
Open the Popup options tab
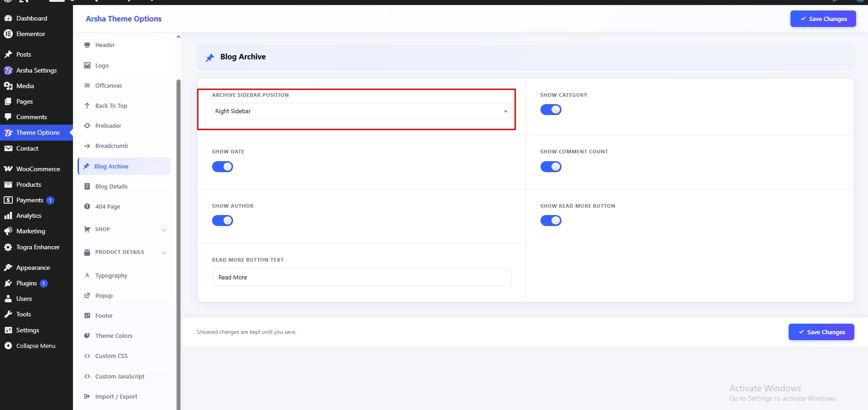pyautogui.click(x=124, y=295)
